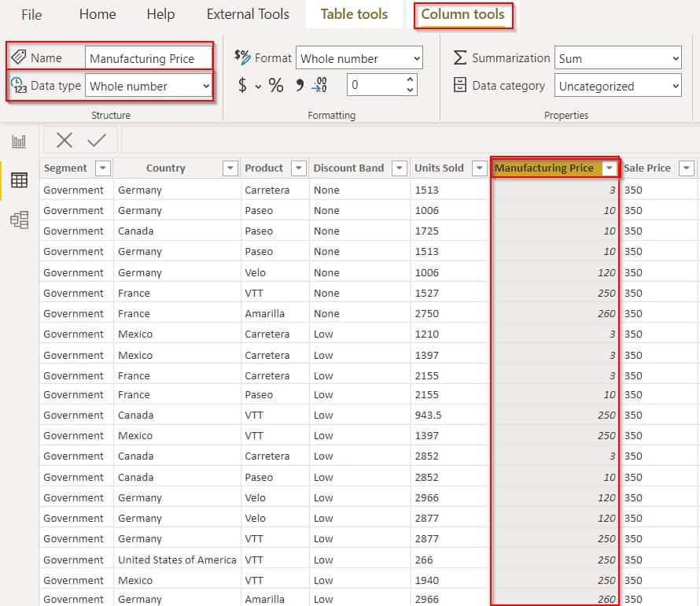Select the Discount Band column header
The height and width of the screenshot is (606, 700).
348,168
